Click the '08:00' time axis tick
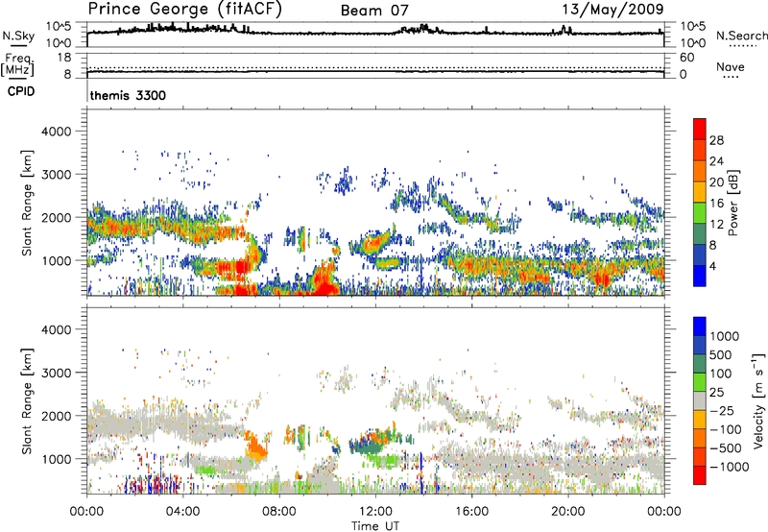 click(279, 512)
